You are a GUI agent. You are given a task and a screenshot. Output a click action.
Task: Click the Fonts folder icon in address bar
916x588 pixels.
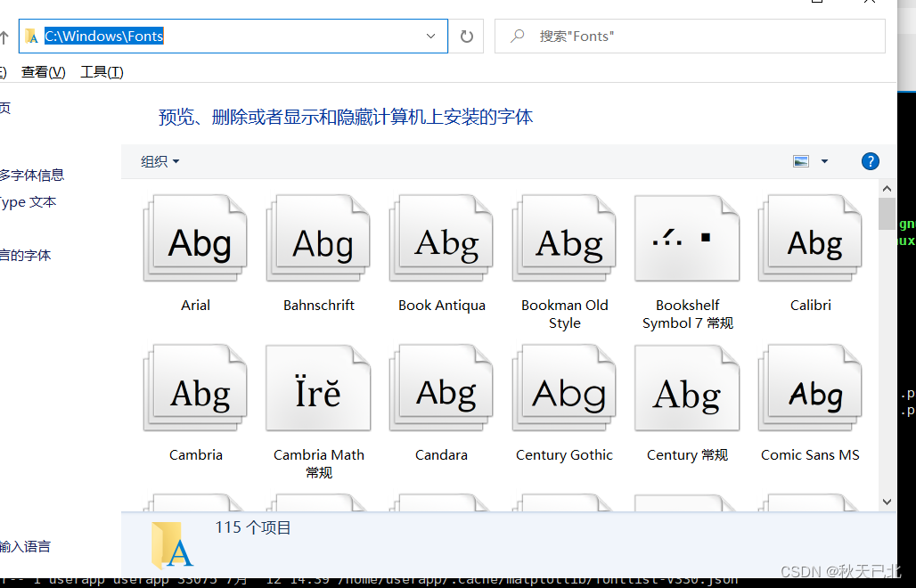pos(31,37)
